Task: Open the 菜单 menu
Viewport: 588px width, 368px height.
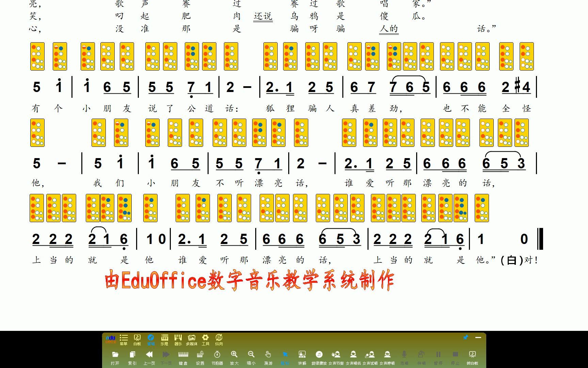Action: pyautogui.click(x=124, y=340)
